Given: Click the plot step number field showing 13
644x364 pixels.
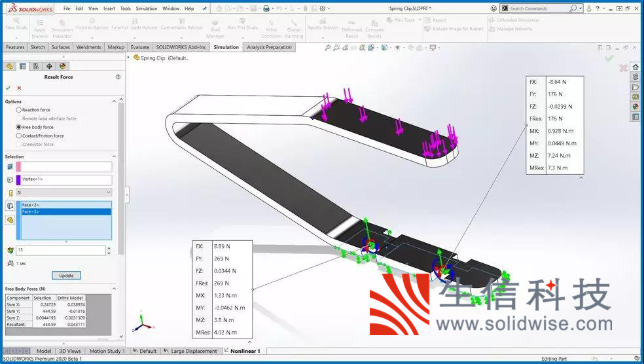Looking at the screenshot, I should click(x=61, y=250).
